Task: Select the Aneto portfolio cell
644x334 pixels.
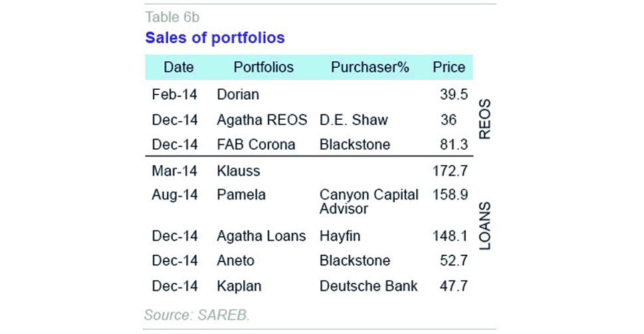Action: coord(236,261)
